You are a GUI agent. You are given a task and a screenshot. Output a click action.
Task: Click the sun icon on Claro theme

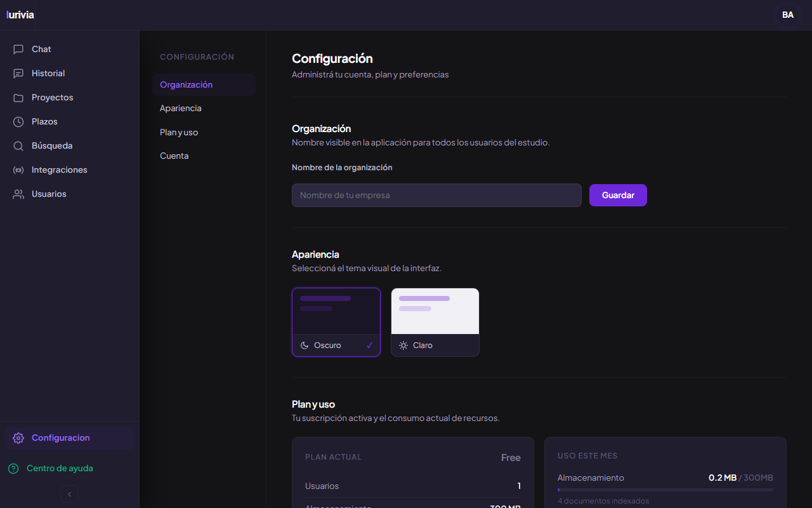tap(403, 345)
